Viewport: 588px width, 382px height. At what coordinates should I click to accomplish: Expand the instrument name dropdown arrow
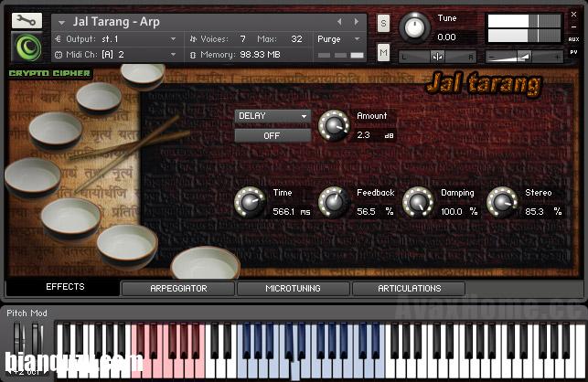pos(61,23)
